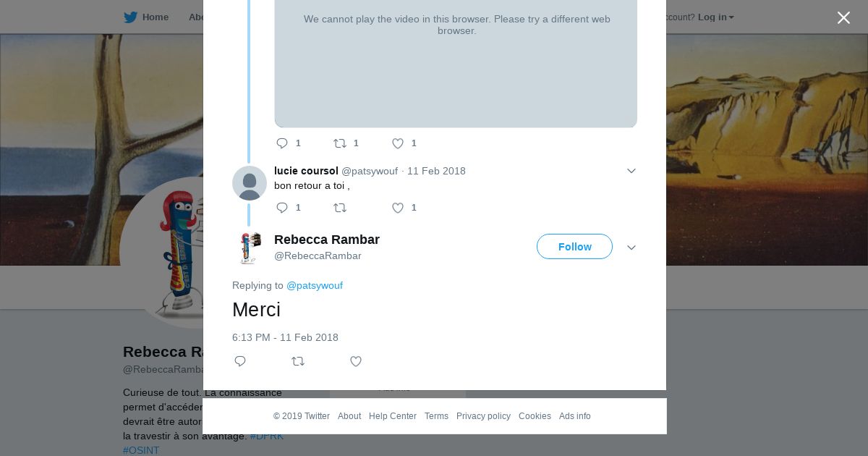
Task: Reply to the Merci tweet
Action: [x=240, y=361]
